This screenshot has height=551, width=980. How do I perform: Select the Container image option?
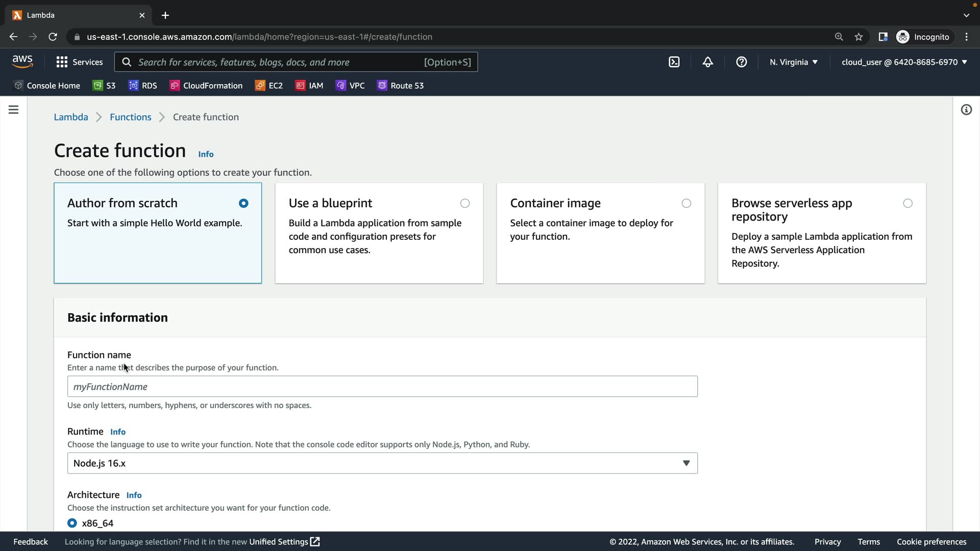click(686, 204)
